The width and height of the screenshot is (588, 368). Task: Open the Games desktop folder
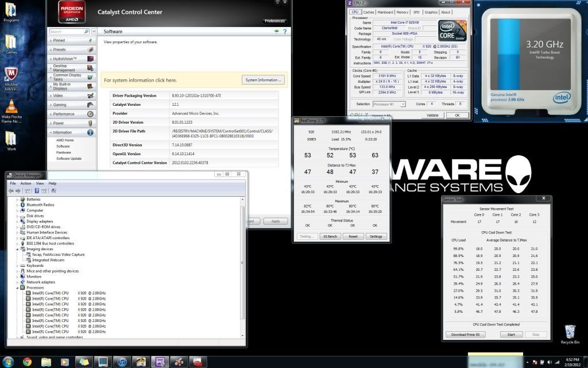pyautogui.click(x=11, y=44)
